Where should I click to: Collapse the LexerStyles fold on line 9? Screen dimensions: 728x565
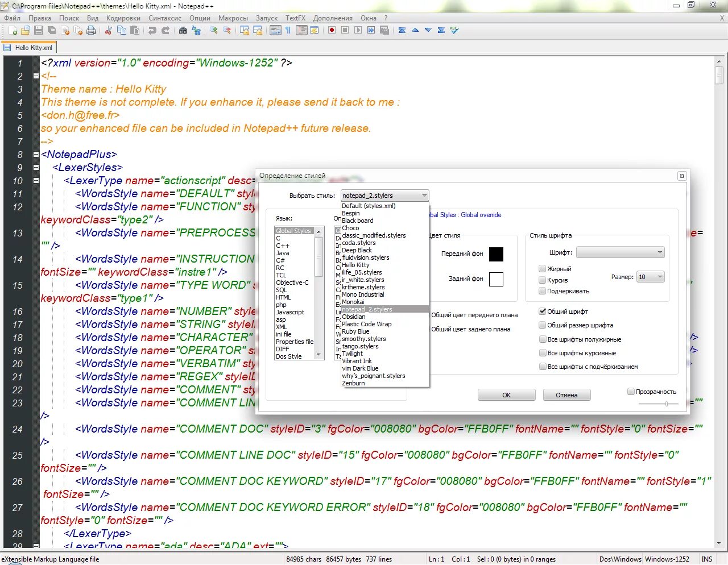[x=36, y=168]
